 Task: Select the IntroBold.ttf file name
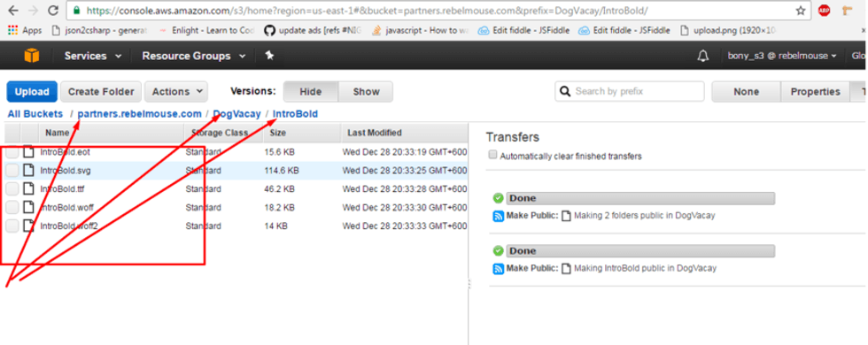[62, 189]
